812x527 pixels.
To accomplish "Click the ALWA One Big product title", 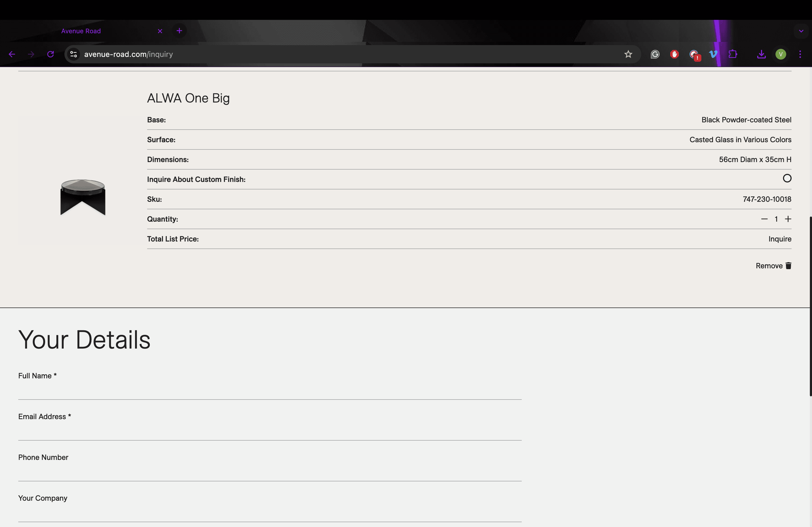I will point(188,98).
